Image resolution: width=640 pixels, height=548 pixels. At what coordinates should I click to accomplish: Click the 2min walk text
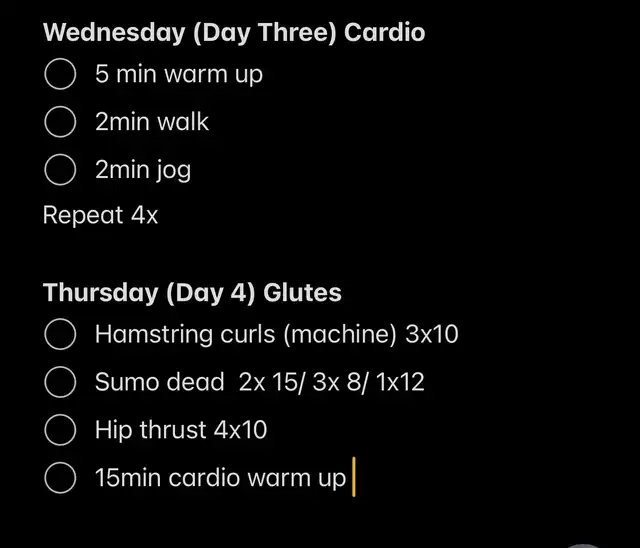(152, 122)
